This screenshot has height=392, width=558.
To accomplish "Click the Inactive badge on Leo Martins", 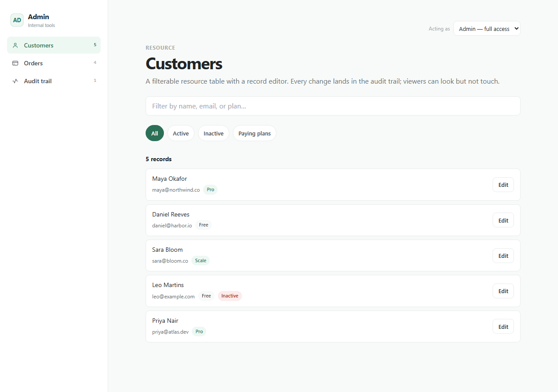I will [x=230, y=296].
